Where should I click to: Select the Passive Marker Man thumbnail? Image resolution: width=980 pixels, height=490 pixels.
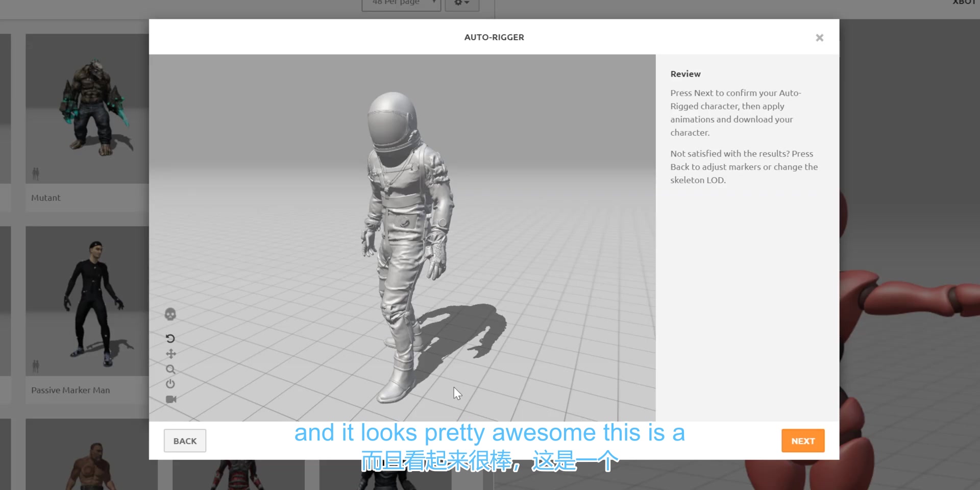(87, 301)
